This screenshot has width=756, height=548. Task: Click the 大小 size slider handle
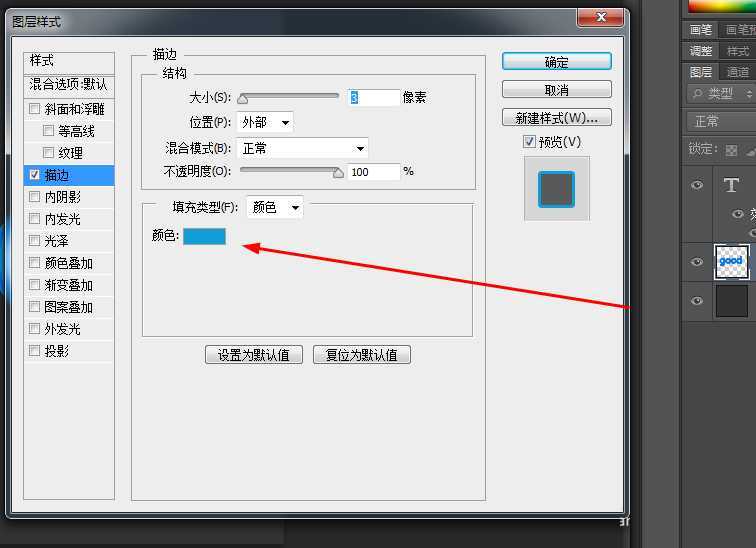click(243, 99)
